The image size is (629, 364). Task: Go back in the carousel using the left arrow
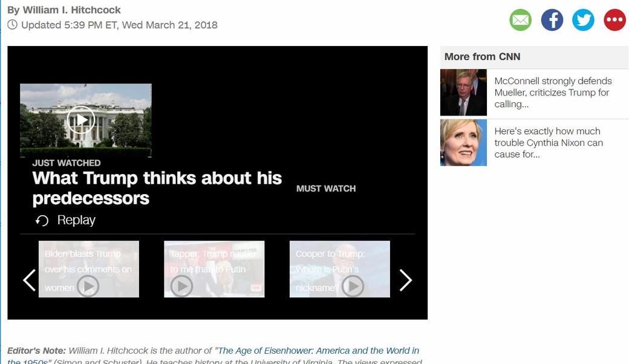click(29, 280)
